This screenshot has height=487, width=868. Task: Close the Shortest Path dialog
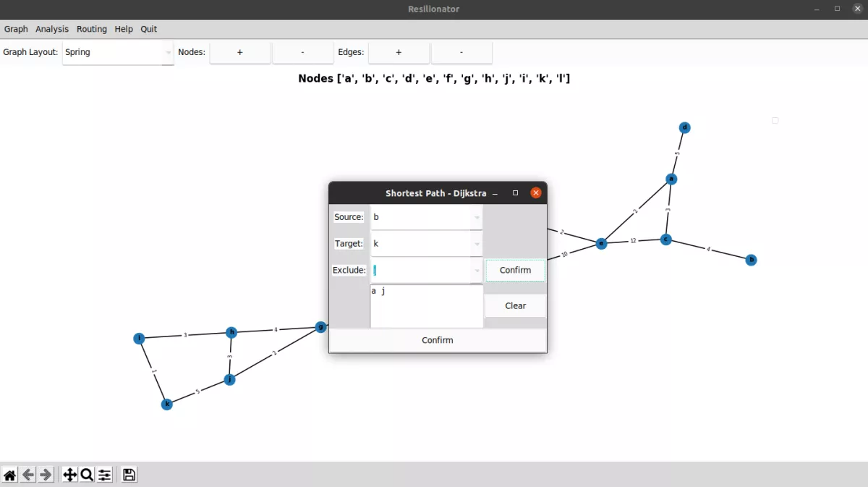pyautogui.click(x=535, y=193)
